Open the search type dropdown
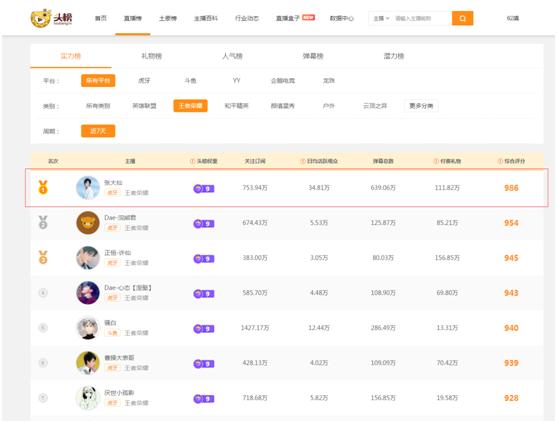 tap(381, 18)
